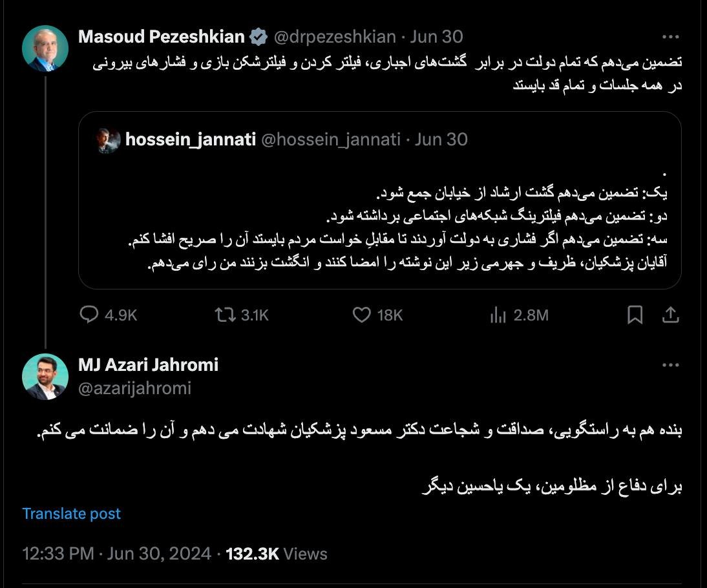The width and height of the screenshot is (707, 588).
Task: Click the 132.3K Views count
Action: point(276,554)
